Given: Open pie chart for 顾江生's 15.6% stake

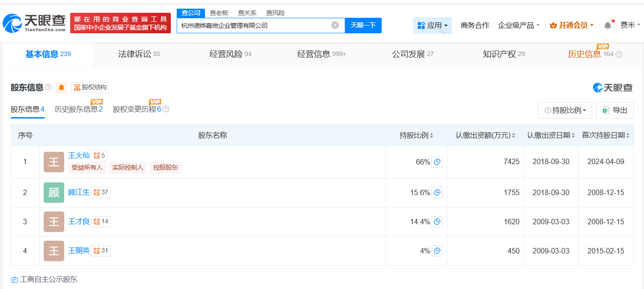Looking at the screenshot, I should [x=437, y=192].
